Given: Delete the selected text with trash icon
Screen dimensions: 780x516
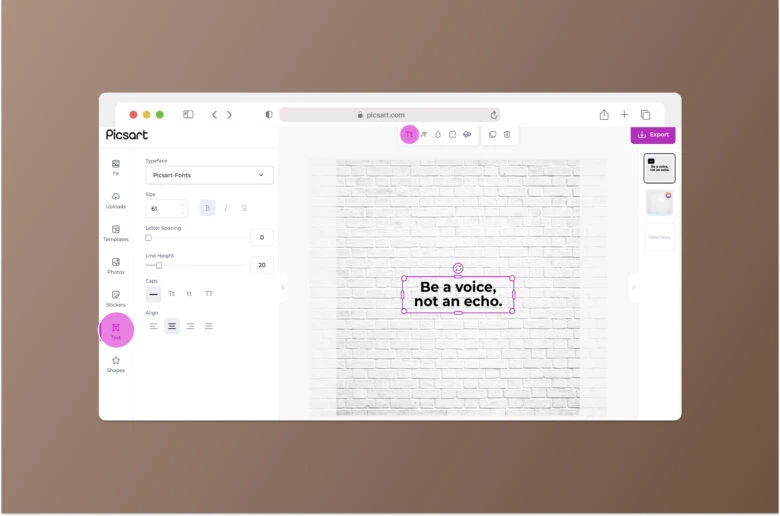Looking at the screenshot, I should 507,134.
